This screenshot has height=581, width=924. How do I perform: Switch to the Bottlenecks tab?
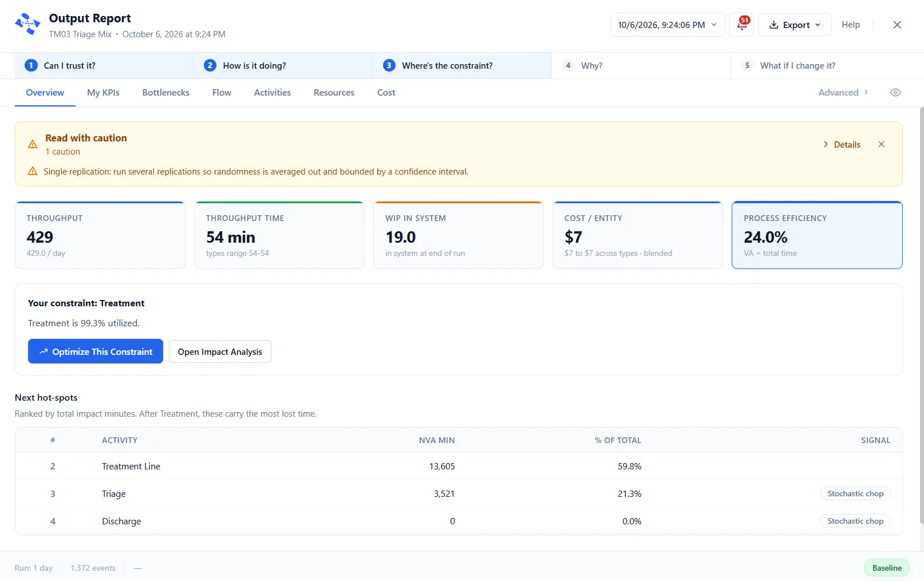click(x=166, y=93)
